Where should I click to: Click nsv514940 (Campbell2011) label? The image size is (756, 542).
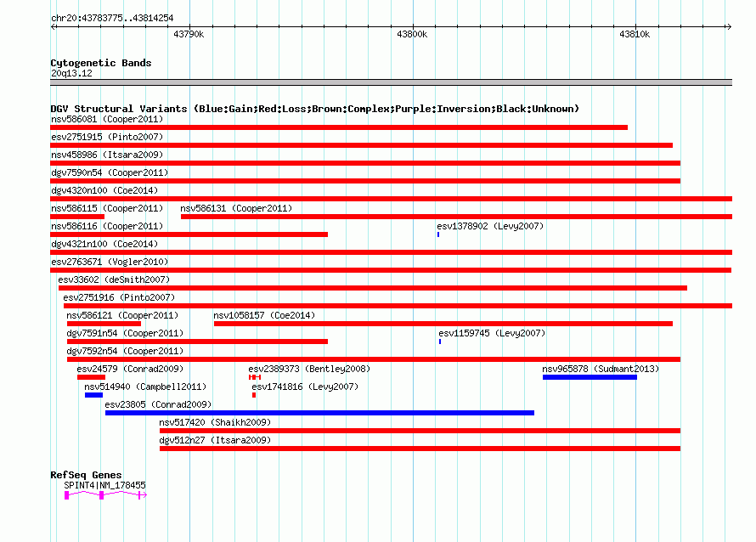tap(145, 387)
